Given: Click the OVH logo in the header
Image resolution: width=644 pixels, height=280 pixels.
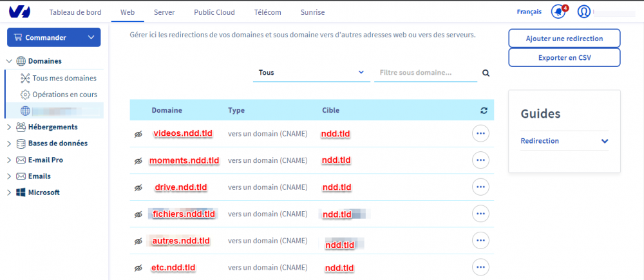Looking at the screenshot, I should click(20, 12).
